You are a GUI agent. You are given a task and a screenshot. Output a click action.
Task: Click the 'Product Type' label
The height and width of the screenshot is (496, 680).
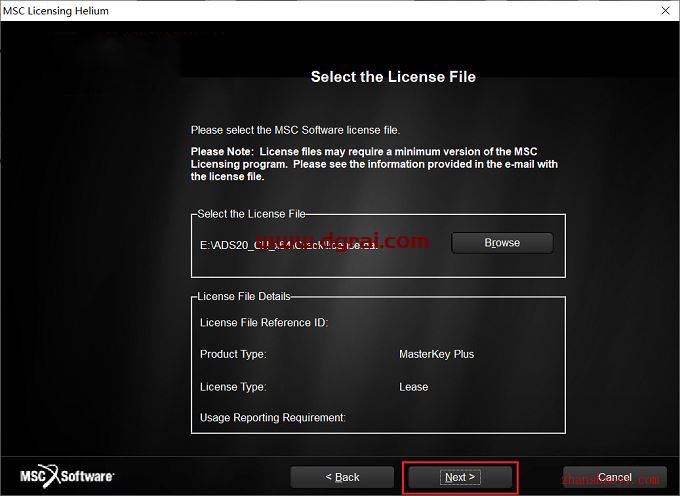(x=233, y=354)
